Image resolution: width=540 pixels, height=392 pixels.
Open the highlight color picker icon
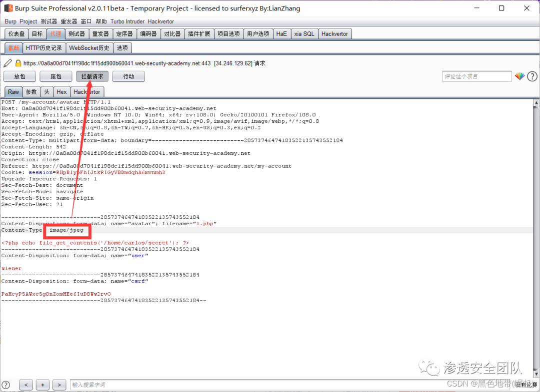[x=519, y=76]
